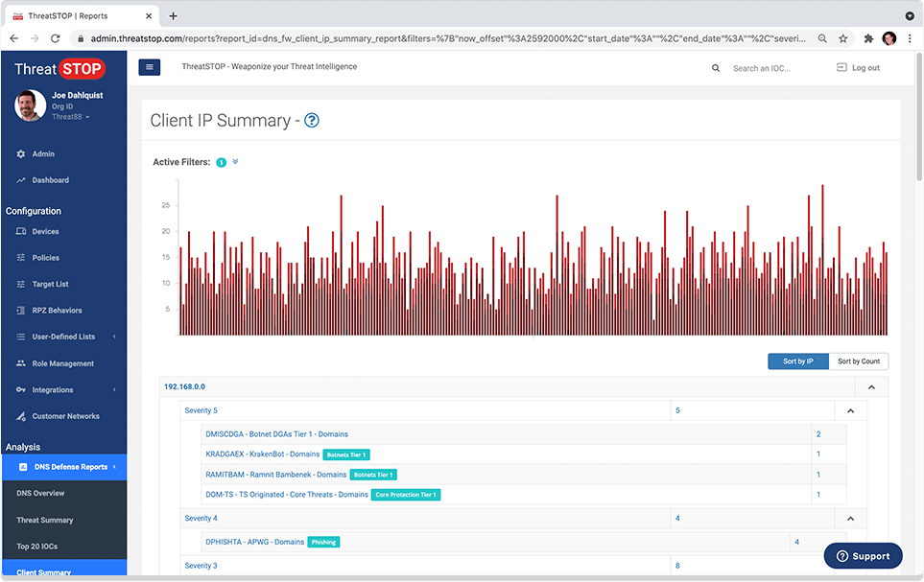Screen dimensions: 924x582
Task: Collapse the 192.168.0.0 row chevron
Action: click(871, 387)
